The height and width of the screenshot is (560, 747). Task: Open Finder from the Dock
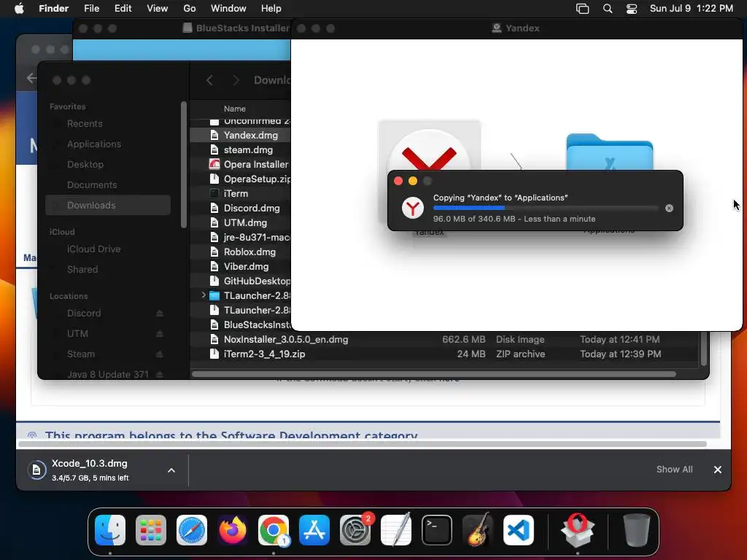(110, 530)
